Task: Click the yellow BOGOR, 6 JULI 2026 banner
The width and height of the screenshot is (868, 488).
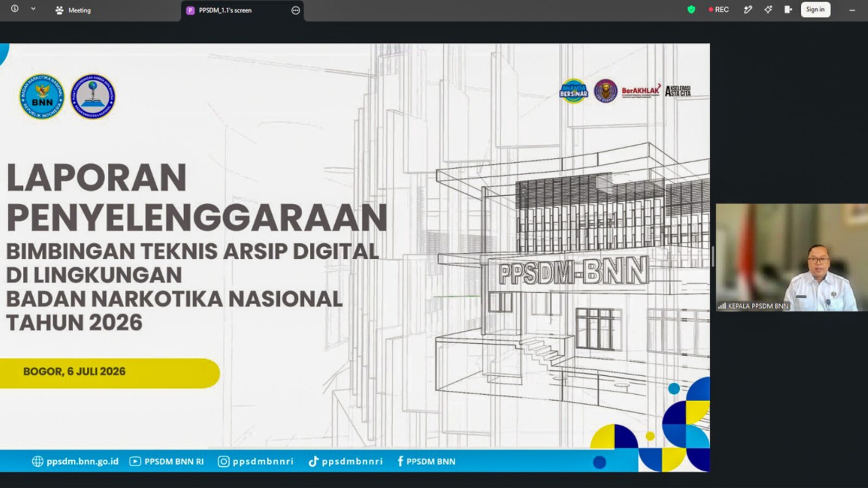Action: click(109, 373)
